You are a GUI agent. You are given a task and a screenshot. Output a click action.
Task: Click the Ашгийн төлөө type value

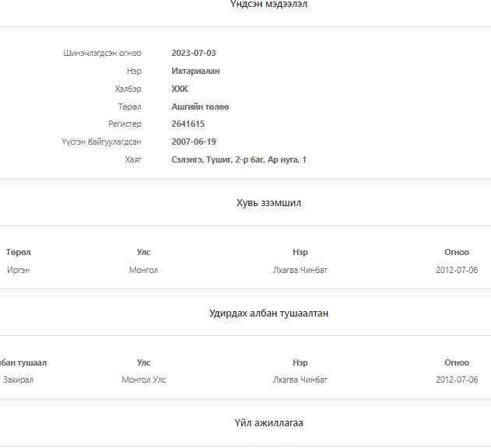pos(200,107)
